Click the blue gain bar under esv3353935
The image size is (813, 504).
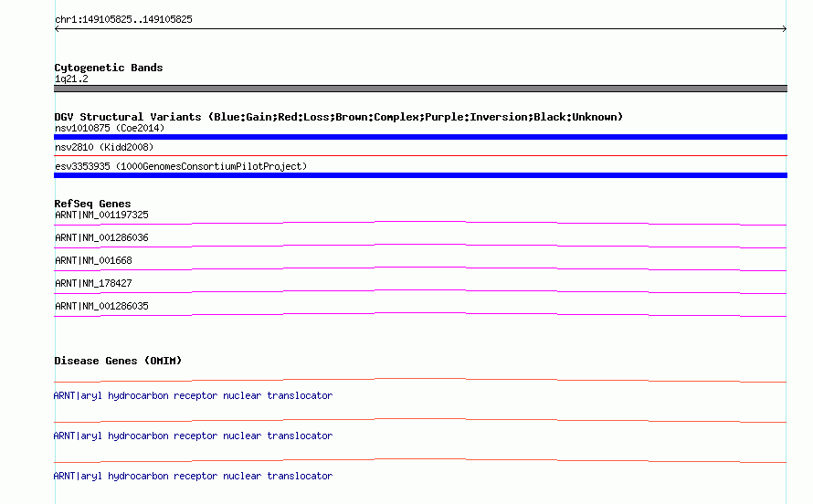420,175
